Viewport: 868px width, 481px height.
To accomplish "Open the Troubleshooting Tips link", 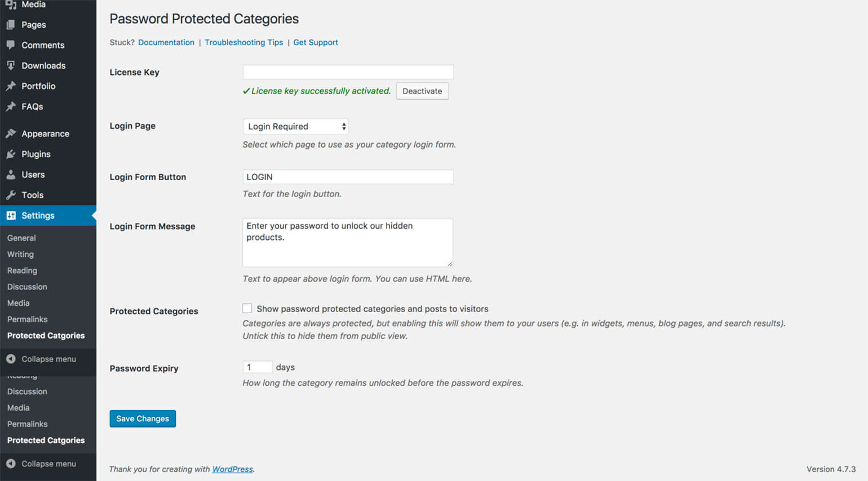I will pyautogui.click(x=243, y=42).
